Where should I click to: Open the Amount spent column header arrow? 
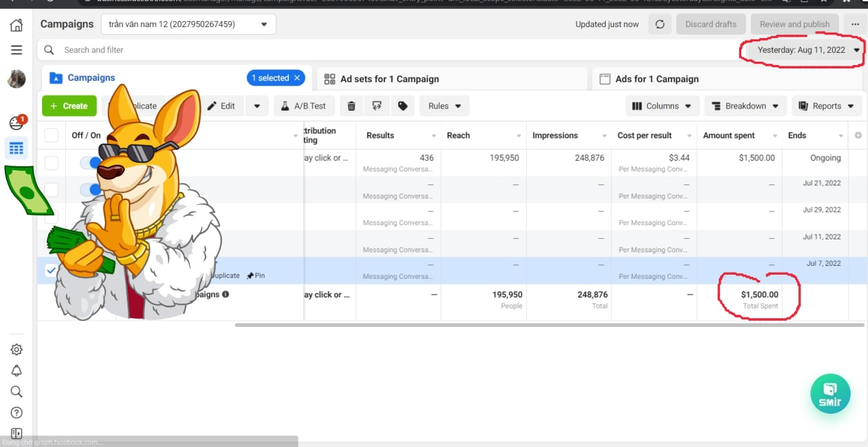[774, 136]
